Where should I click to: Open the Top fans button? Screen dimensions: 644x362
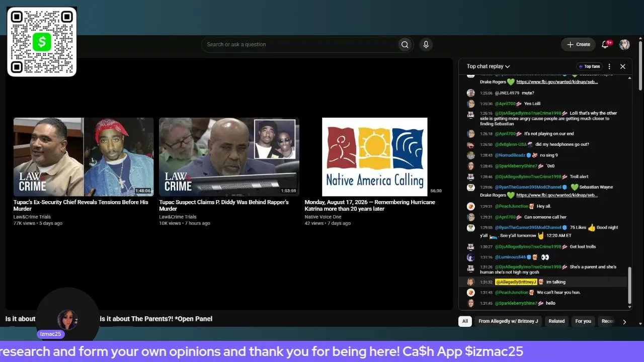coord(589,66)
